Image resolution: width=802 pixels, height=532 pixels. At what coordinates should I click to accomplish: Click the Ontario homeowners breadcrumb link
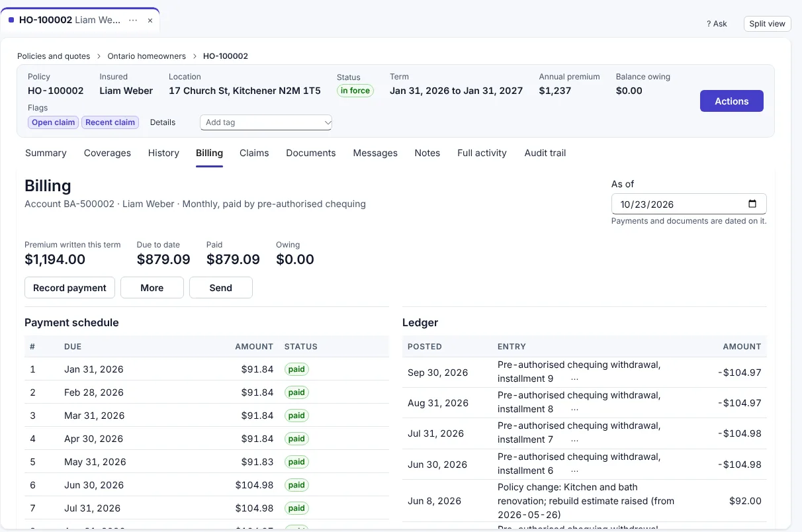[147, 56]
